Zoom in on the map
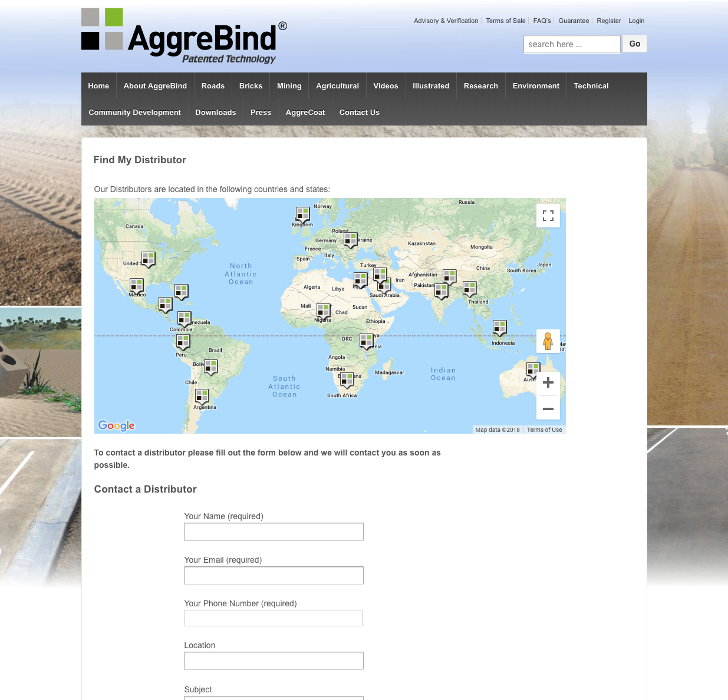728x700 pixels. coord(548,383)
